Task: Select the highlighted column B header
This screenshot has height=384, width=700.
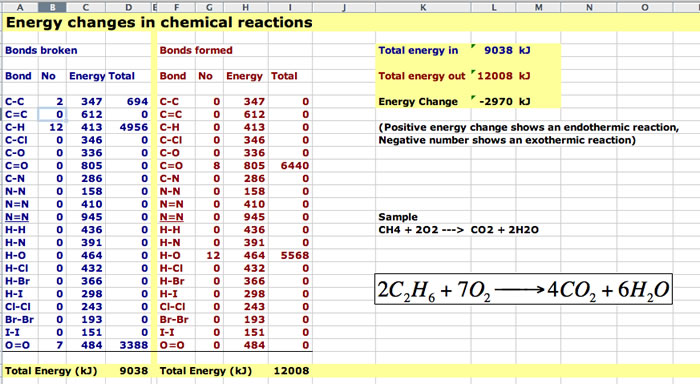Action: pos(52,7)
